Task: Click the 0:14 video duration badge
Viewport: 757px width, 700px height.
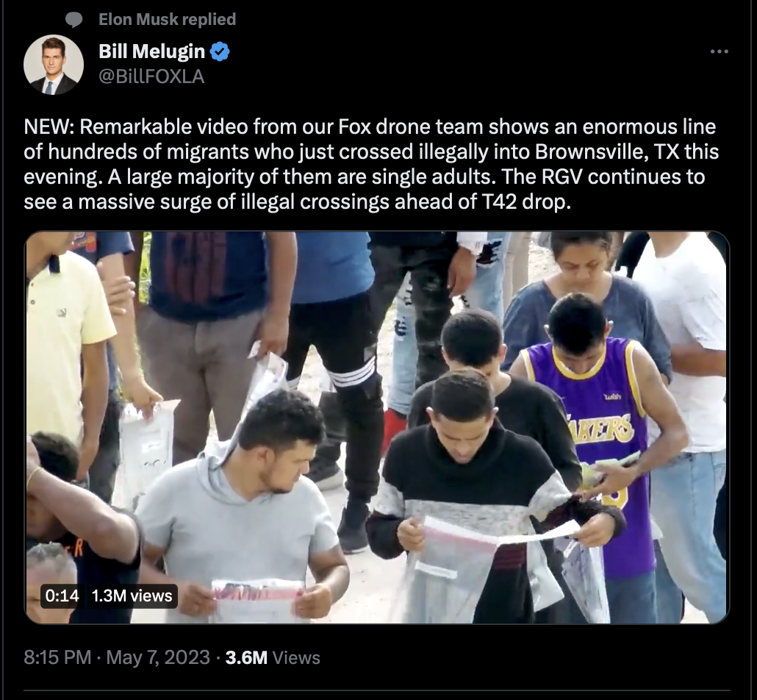Action: coord(62,596)
